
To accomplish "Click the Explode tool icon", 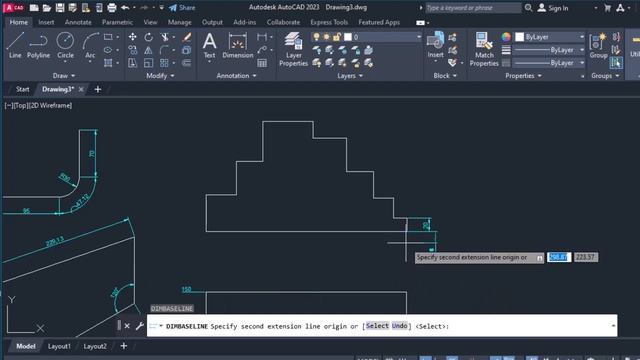I will [187, 50].
